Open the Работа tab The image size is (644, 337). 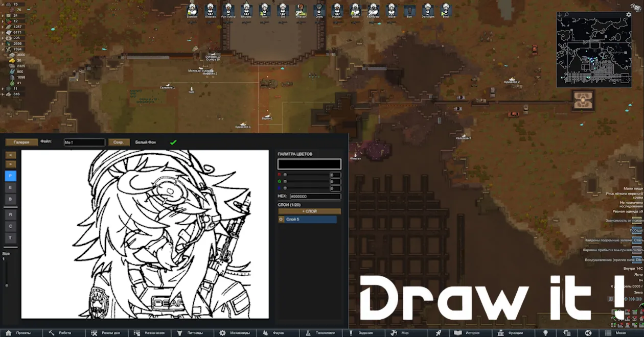(60, 333)
